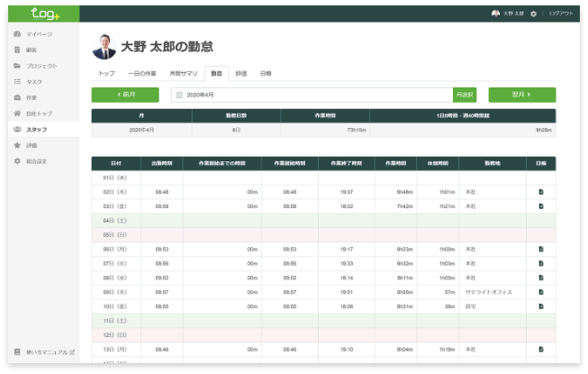Open daily report icon for 02日(木)
This screenshot has width=588, height=374.
[x=540, y=192]
